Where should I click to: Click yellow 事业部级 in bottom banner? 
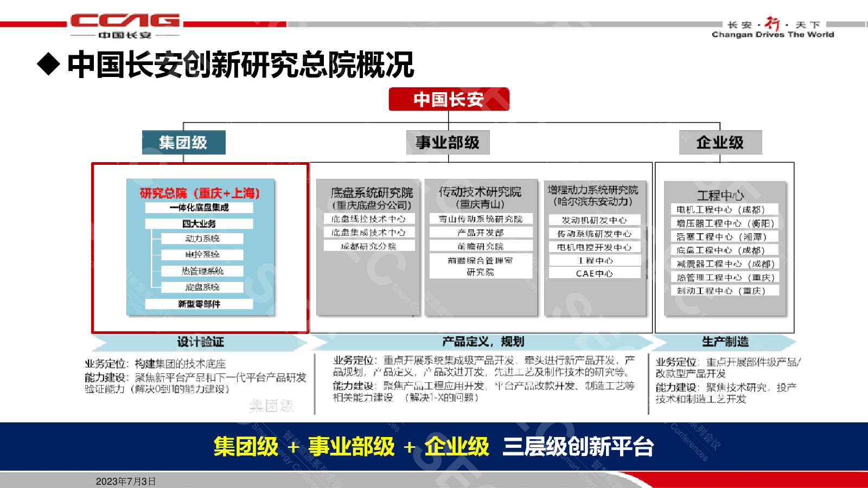tap(352, 447)
